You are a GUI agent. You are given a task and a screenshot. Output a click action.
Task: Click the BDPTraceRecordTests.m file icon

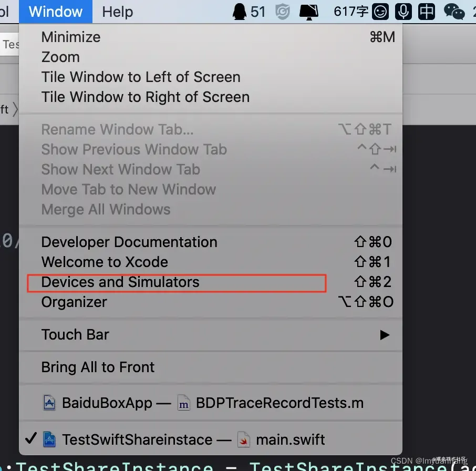[184, 403]
